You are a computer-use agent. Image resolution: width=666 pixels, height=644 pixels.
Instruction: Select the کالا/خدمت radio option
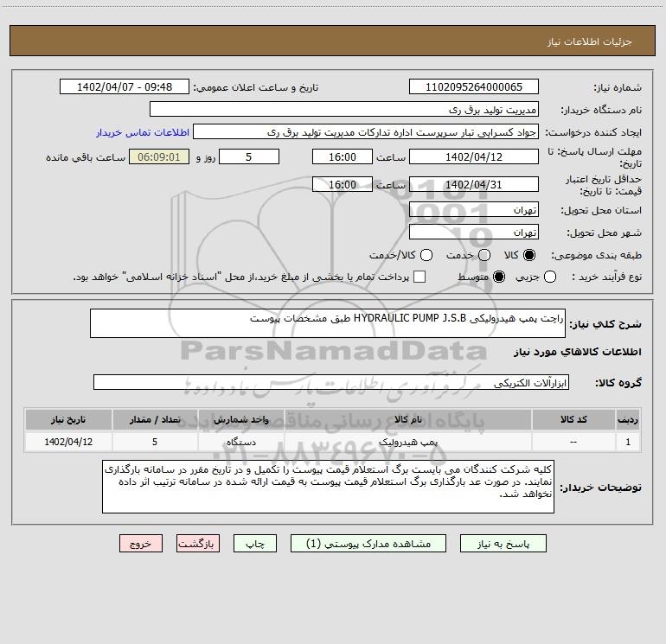(426, 255)
